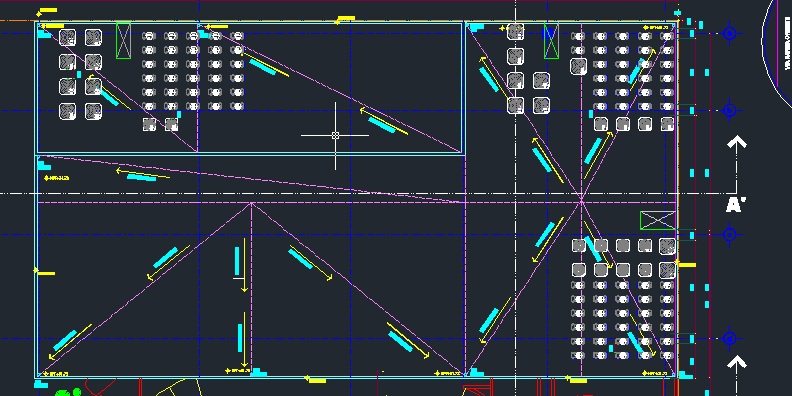Select the yellow stepped downward slope arrow
Viewport: 792px width, 396px height.
click(241, 265)
